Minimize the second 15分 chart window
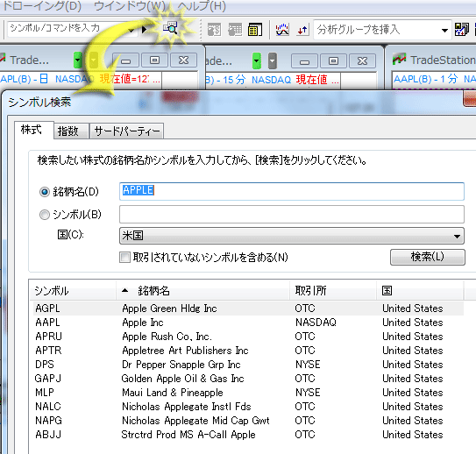The width and height of the screenshot is (476, 454). pyautogui.click(x=304, y=61)
